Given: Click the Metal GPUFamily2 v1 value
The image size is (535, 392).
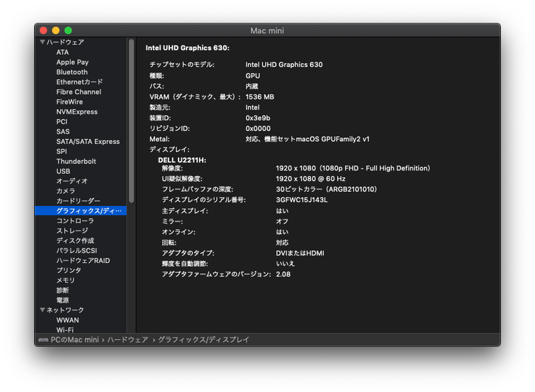Looking at the screenshot, I should tap(308, 139).
